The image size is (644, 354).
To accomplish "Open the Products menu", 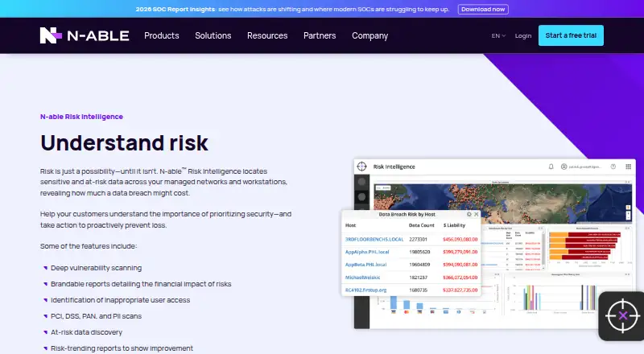I will pos(162,35).
